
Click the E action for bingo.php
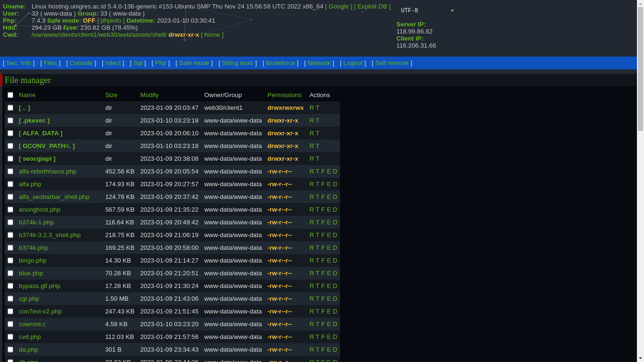click(329, 261)
